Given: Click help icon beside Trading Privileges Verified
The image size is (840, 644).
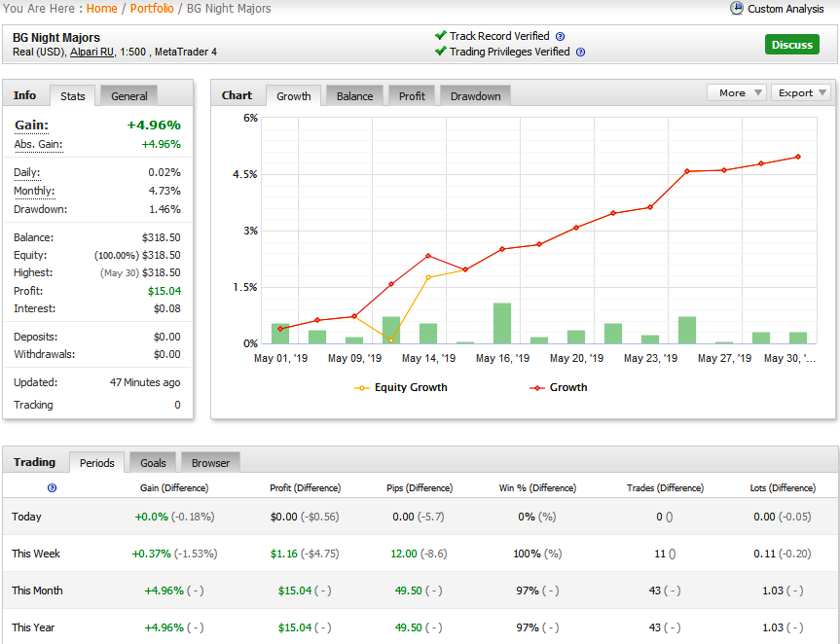Looking at the screenshot, I should pyautogui.click(x=580, y=52).
